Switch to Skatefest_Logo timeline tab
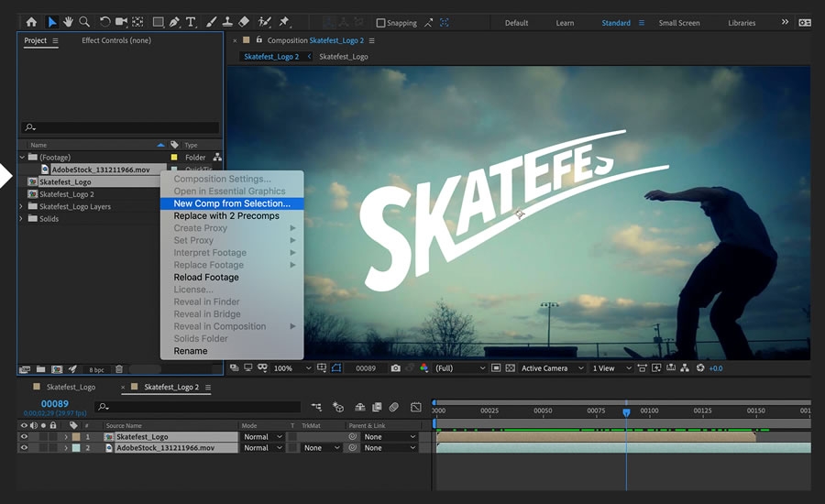825x504 pixels. pyautogui.click(x=71, y=388)
